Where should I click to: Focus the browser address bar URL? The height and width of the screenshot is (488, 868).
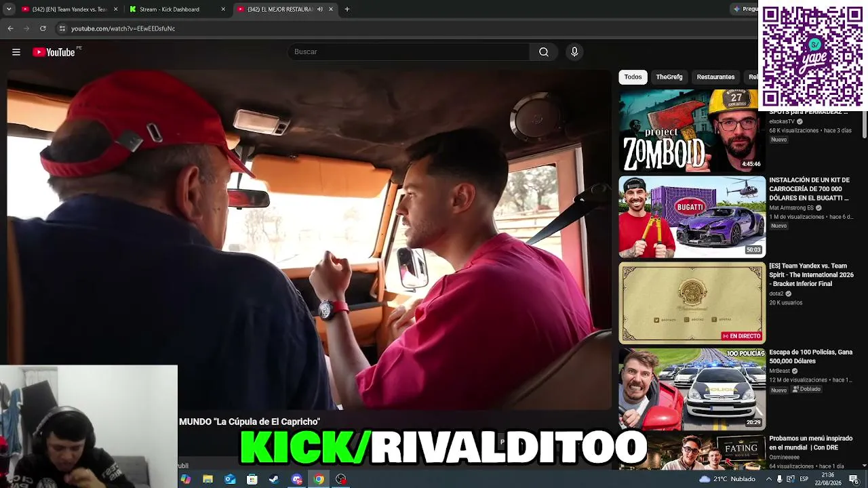click(x=123, y=28)
